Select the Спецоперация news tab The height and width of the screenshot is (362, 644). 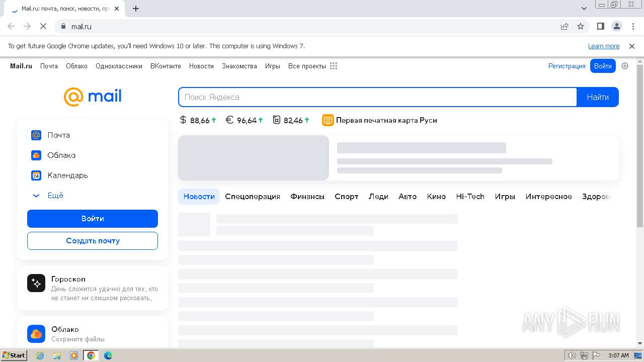coord(253,197)
